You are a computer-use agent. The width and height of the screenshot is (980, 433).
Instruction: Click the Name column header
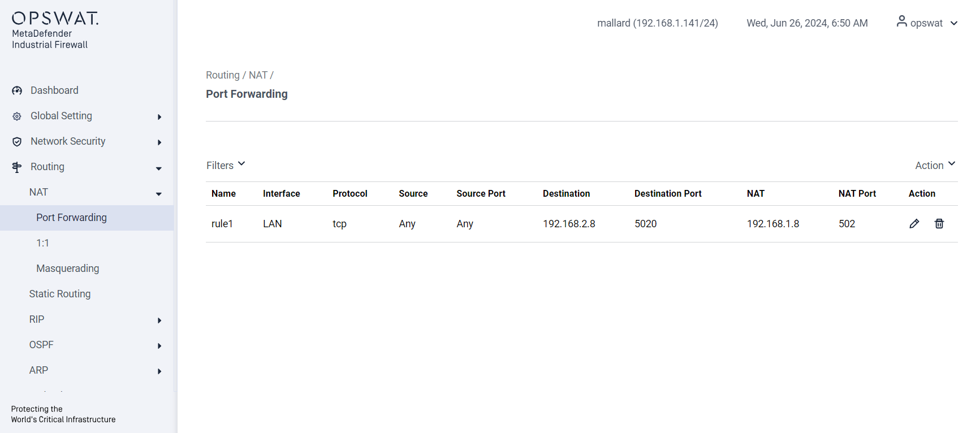coord(223,193)
